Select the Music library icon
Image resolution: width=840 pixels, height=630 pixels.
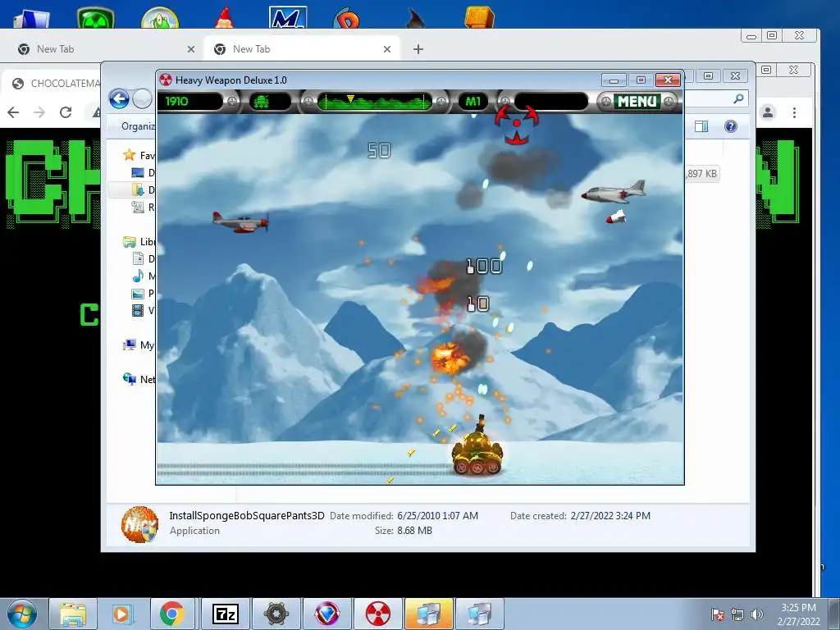[x=138, y=276]
